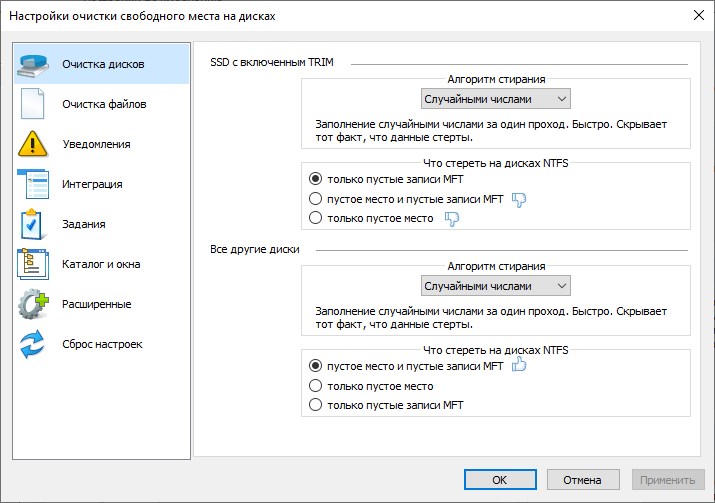Viewport: 715px width, 503px height.
Task: Click the thumbs-up icon beside the MFT option
Action: point(519,366)
